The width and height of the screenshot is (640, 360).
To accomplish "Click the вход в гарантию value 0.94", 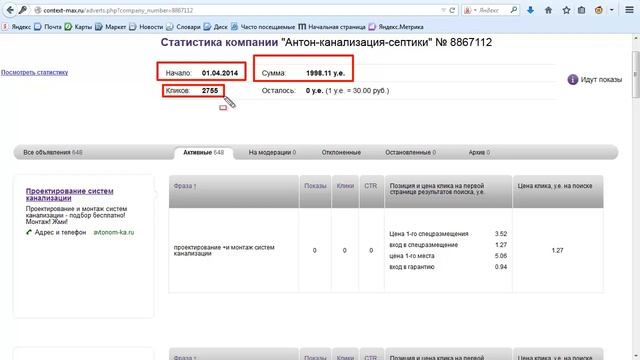I will pos(501,267).
